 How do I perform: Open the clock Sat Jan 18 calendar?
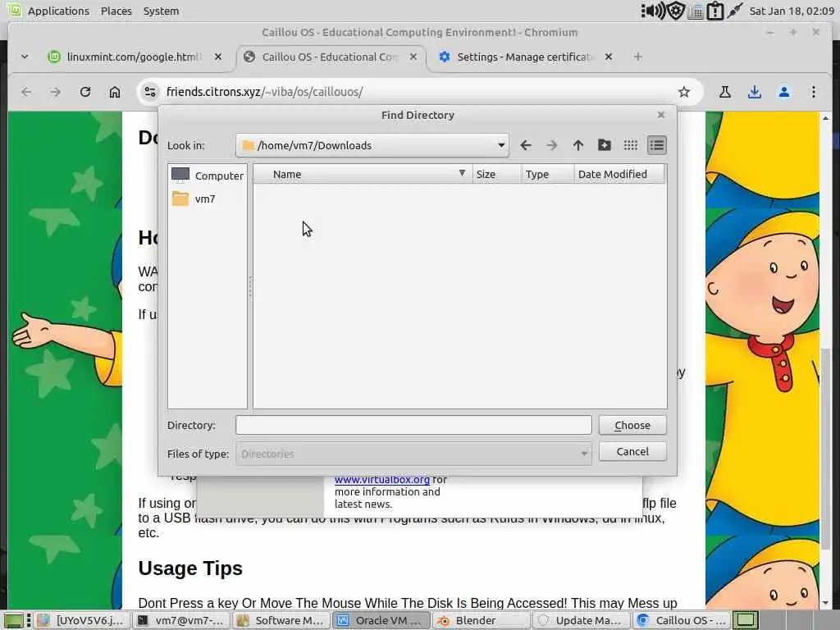[x=792, y=11]
